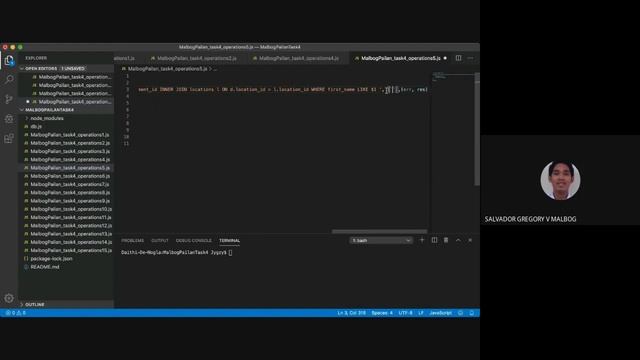This screenshot has width=640, height=360.
Task: Open the Debug Console tab
Action: [x=193, y=240]
